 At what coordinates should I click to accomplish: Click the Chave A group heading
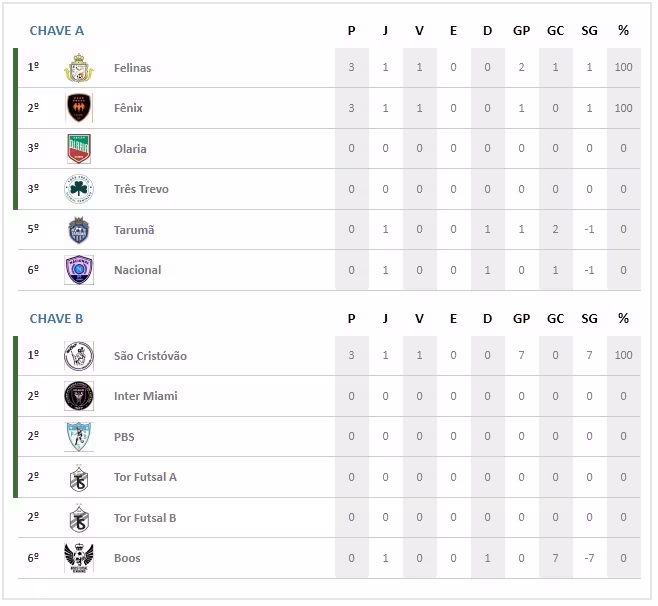pyautogui.click(x=57, y=31)
